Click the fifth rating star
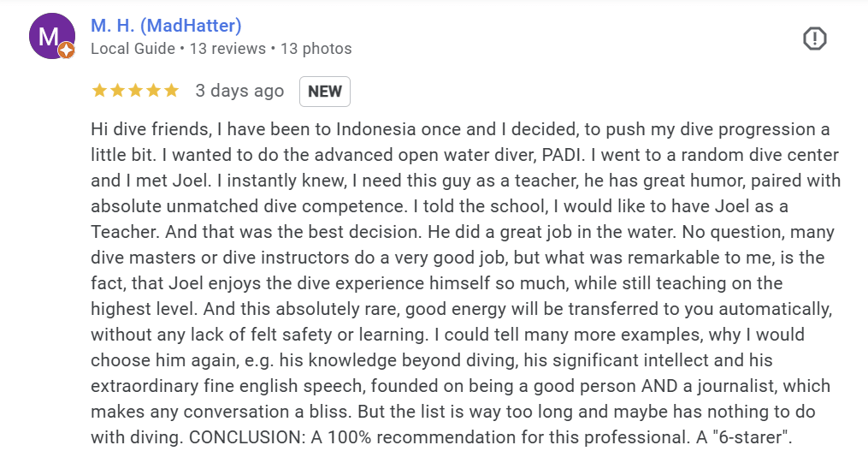The height and width of the screenshot is (457, 868). pos(171,91)
